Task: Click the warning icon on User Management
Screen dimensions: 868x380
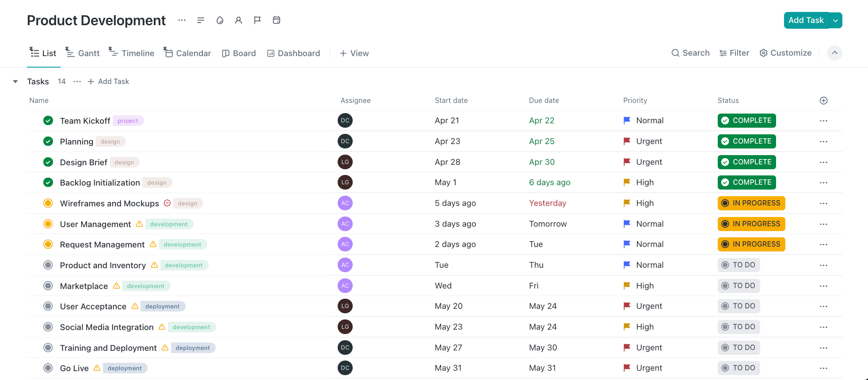Action: pos(139,224)
